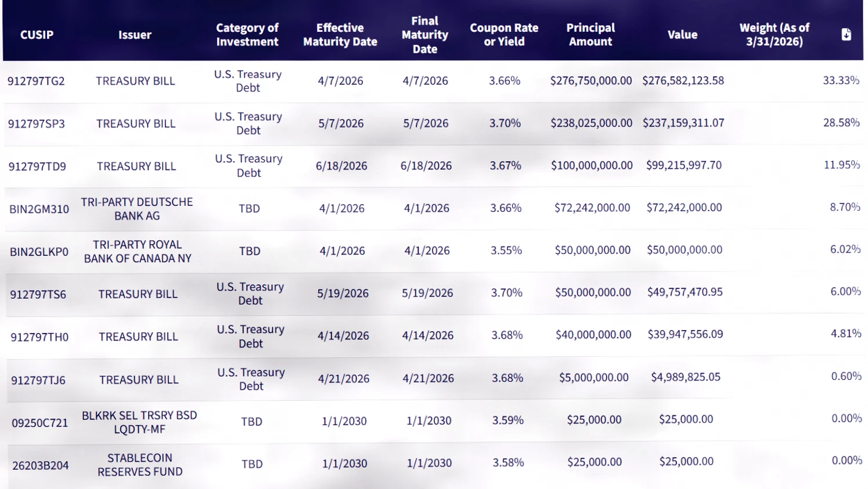Sort by the CUSIP column header
This screenshot has height=489, width=868.
(37, 35)
